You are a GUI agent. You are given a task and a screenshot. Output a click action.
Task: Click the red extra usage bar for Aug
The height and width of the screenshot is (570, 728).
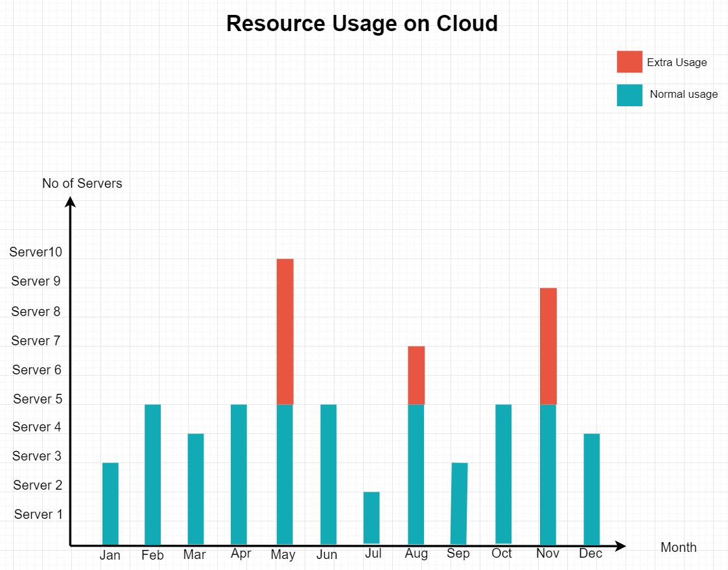[x=416, y=375]
